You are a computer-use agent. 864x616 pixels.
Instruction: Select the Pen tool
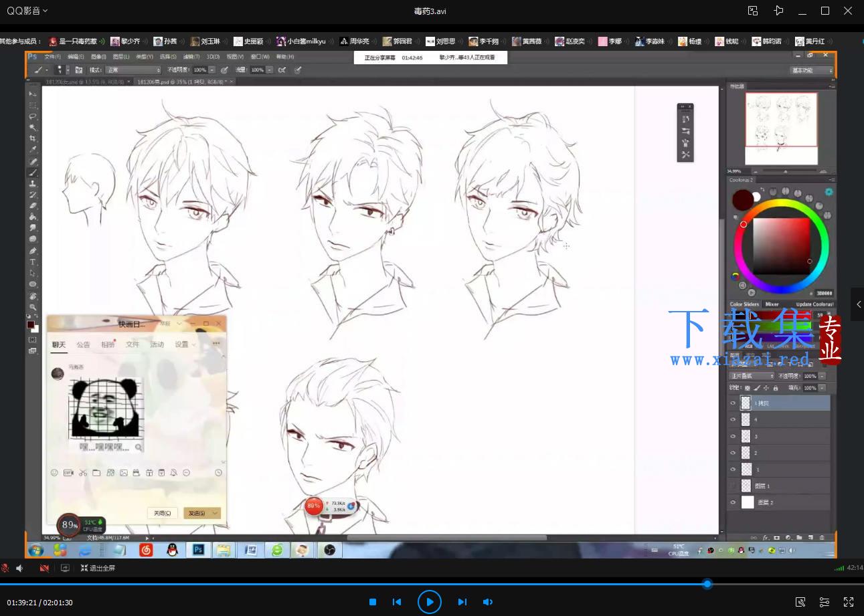click(33, 250)
